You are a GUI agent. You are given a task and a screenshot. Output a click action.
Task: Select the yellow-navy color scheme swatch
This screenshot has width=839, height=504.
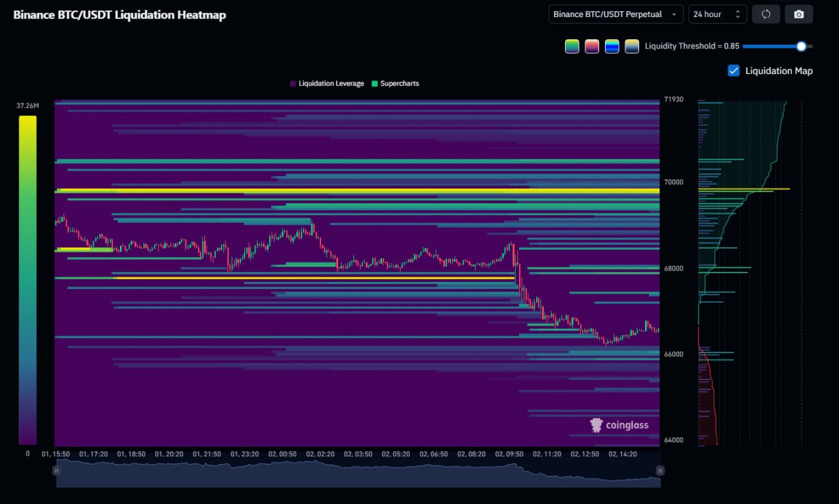pos(632,47)
